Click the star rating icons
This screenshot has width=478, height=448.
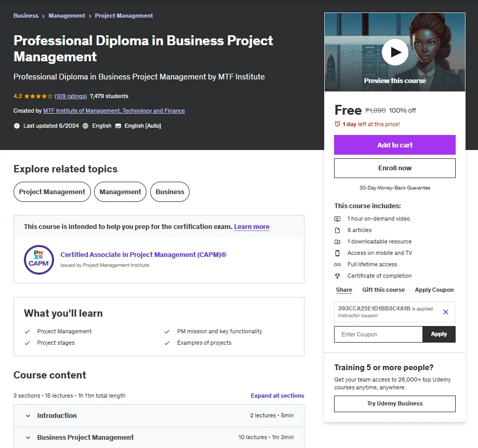pyautogui.click(x=38, y=96)
